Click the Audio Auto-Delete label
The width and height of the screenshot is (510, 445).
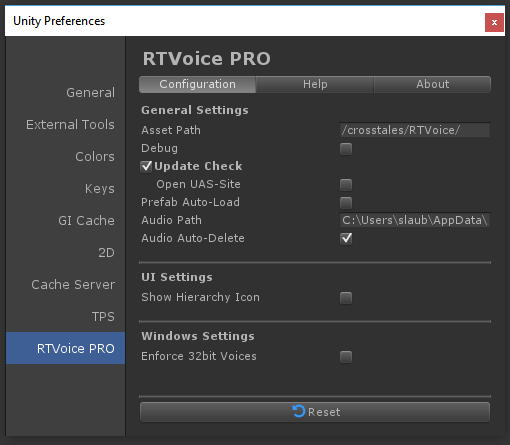(193, 238)
